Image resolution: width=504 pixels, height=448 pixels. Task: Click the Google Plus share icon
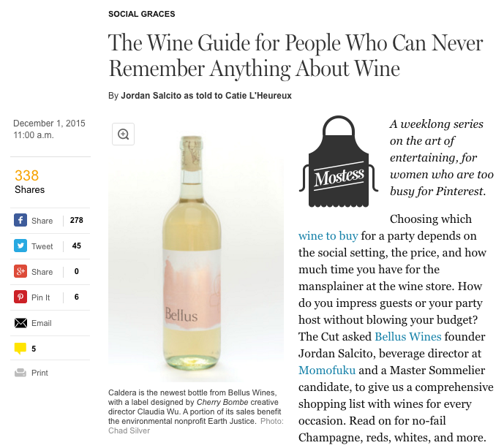[x=20, y=272]
